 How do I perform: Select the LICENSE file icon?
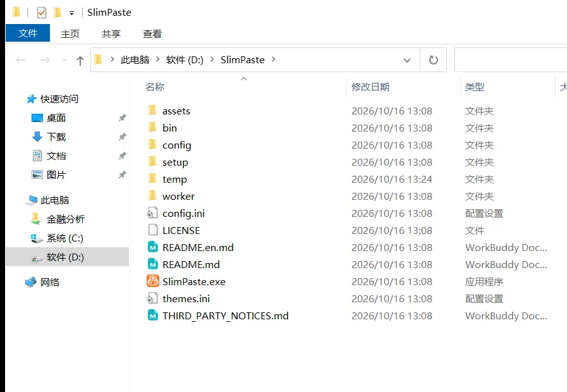(153, 230)
